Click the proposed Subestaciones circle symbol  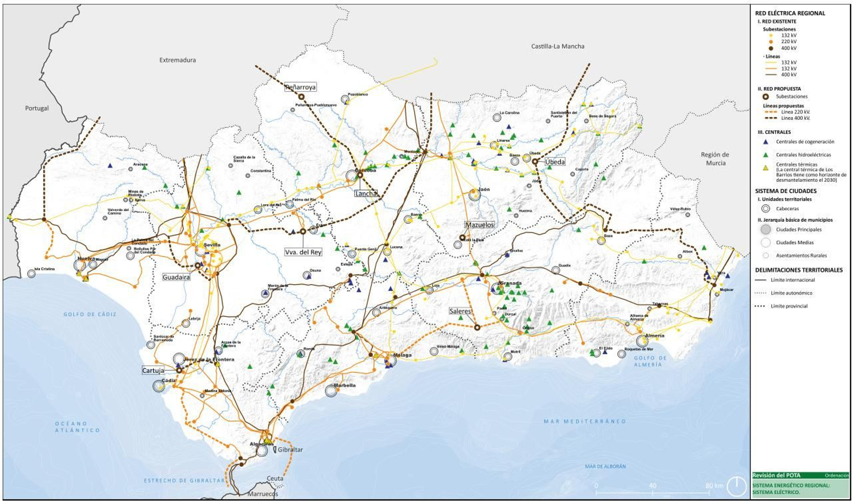[x=765, y=97]
